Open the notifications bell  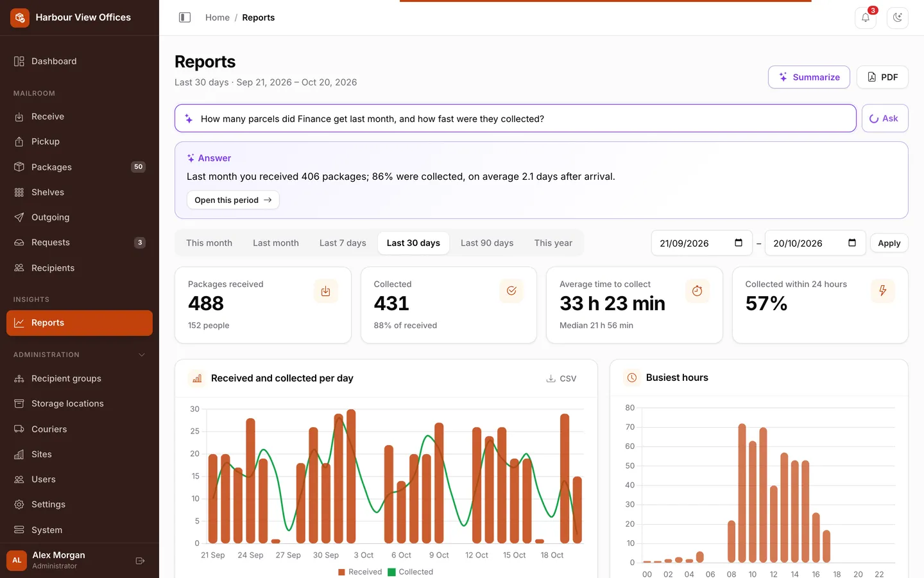[x=866, y=17]
